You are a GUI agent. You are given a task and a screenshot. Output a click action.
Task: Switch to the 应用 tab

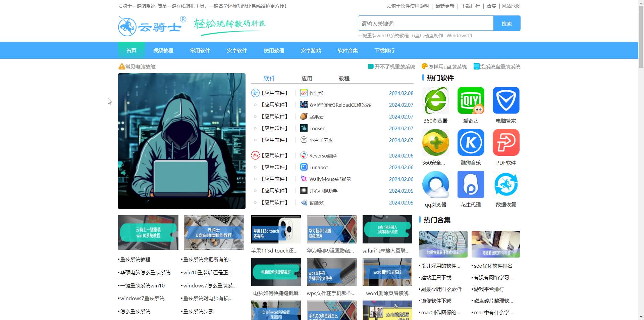tap(307, 78)
